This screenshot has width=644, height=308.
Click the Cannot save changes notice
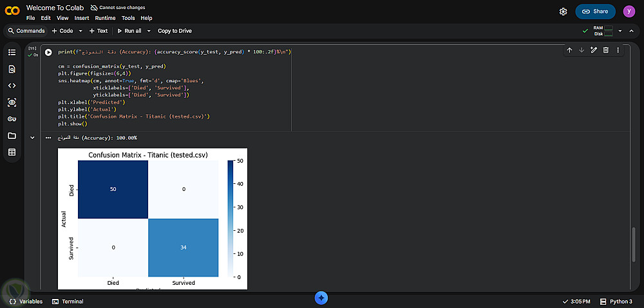[118, 7]
